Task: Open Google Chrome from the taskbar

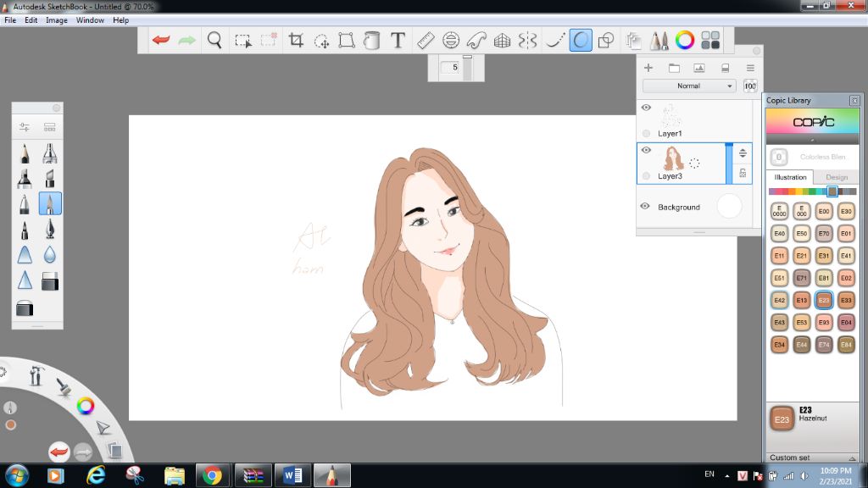Action: point(212,475)
